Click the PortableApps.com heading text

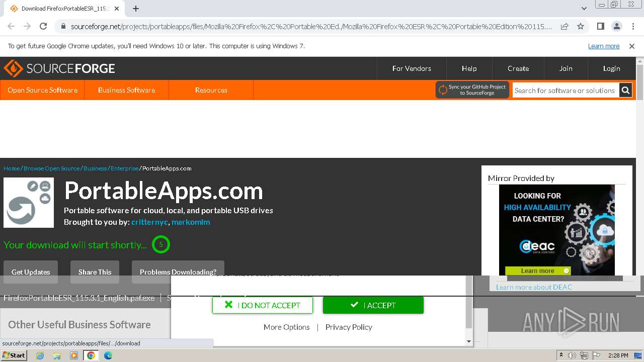click(164, 191)
